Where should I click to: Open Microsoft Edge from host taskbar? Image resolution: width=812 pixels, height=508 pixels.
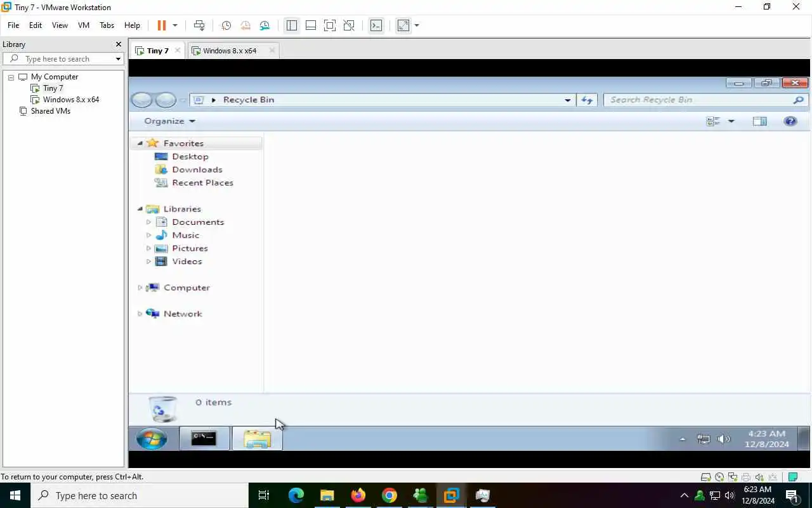(x=296, y=495)
